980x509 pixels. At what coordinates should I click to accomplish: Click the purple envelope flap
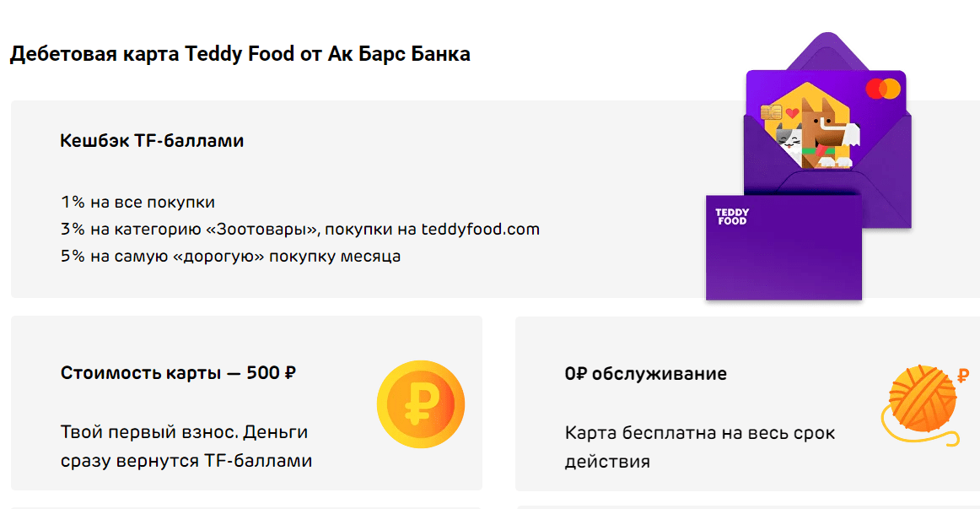pos(822,51)
